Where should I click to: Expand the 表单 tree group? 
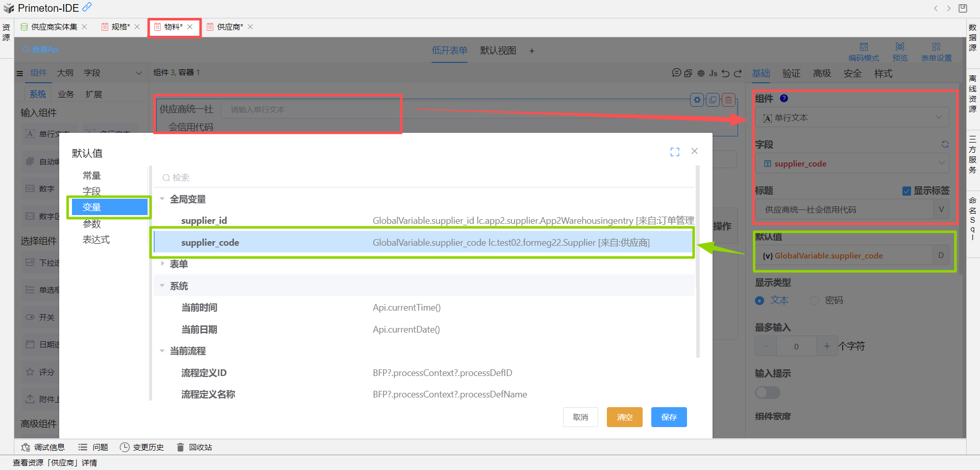point(162,264)
